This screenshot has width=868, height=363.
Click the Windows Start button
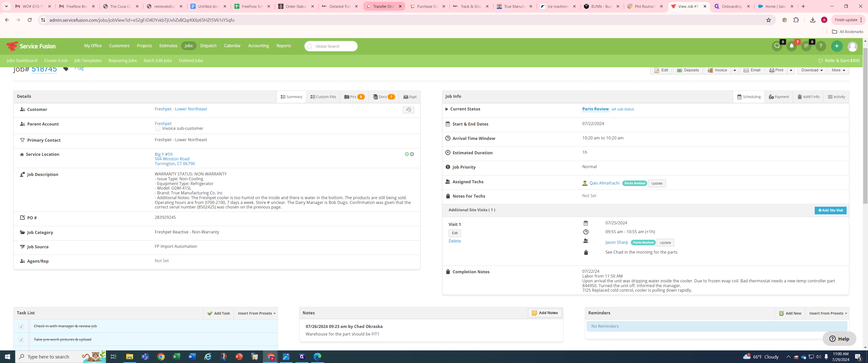click(x=7, y=357)
